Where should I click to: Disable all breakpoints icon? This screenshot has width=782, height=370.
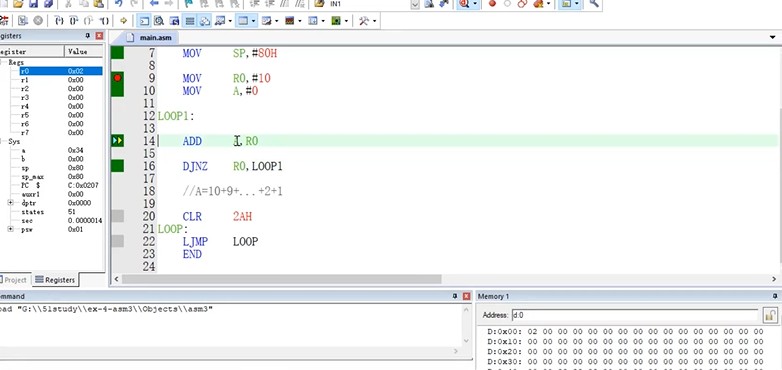(522, 4)
